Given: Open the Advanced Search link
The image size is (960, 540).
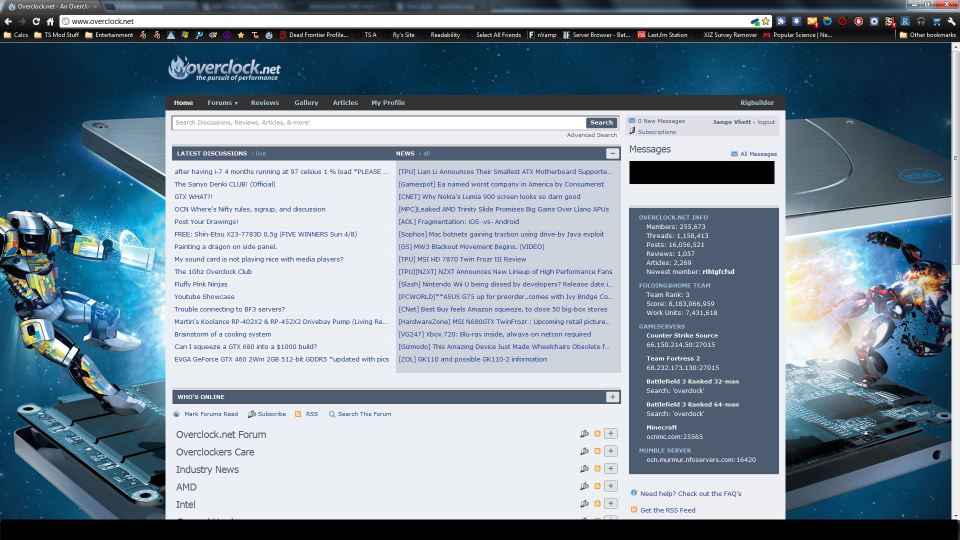Looking at the screenshot, I should [591, 135].
